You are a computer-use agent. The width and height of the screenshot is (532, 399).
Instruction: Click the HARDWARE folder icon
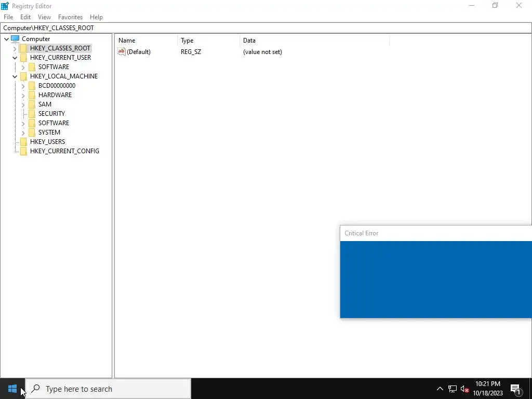point(32,95)
